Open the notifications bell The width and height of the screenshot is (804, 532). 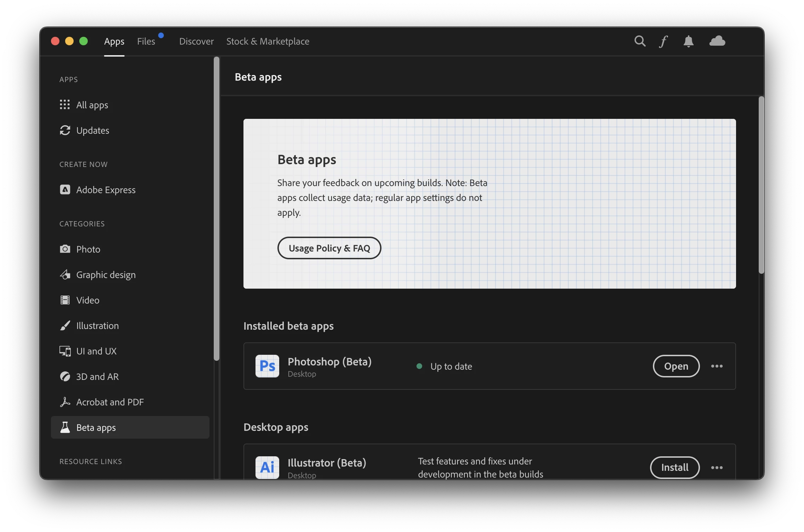pos(688,41)
